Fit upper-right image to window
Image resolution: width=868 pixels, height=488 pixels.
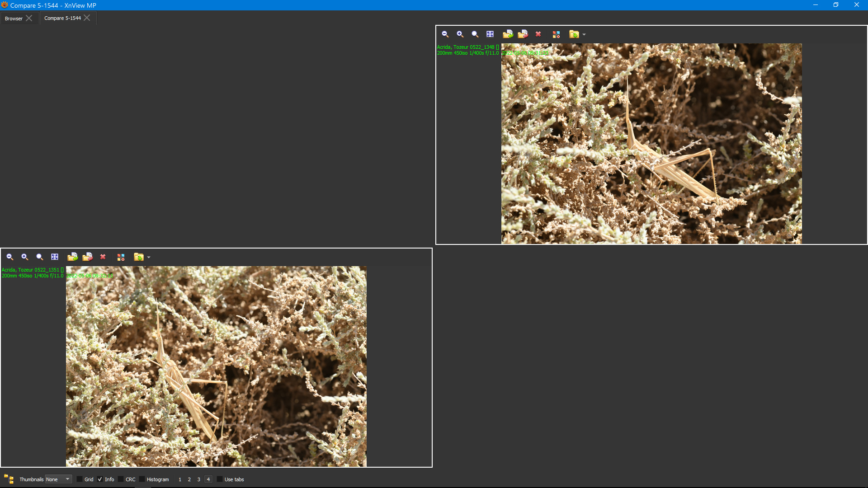coord(490,34)
